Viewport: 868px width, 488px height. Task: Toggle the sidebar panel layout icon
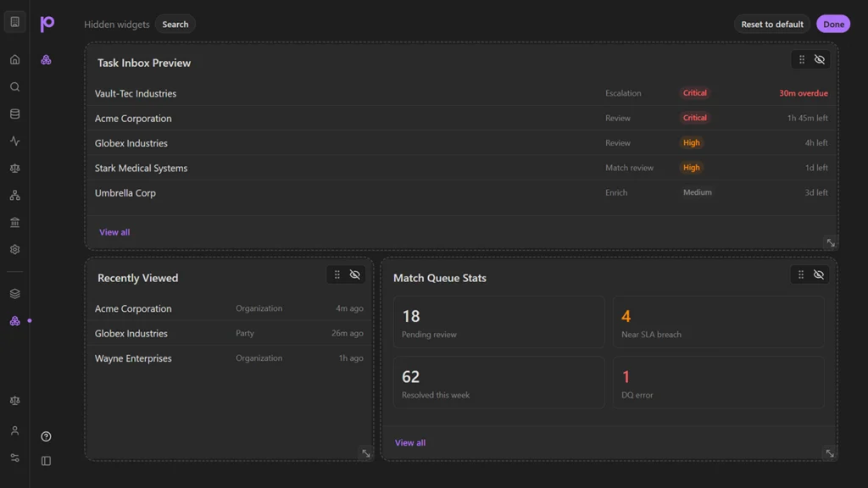pyautogui.click(x=46, y=461)
